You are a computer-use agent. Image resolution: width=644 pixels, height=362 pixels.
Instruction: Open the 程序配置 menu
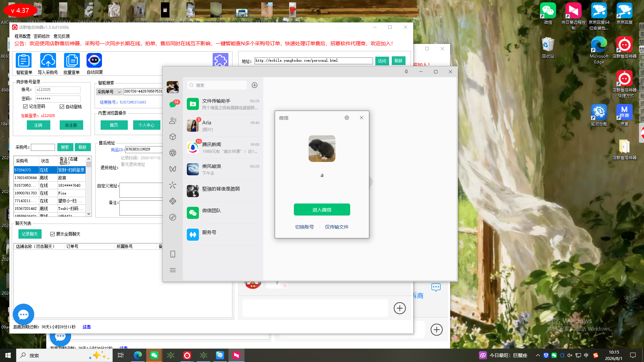tap(22, 36)
